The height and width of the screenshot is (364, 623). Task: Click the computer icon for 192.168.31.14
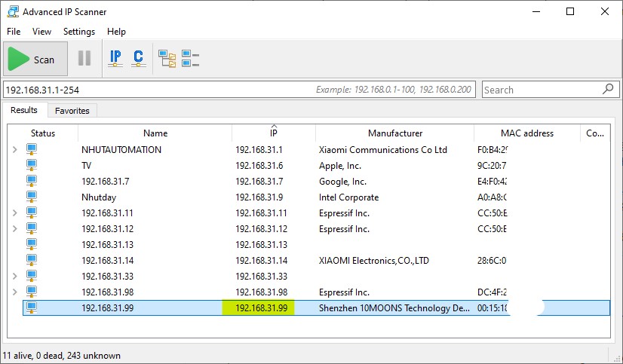(32, 261)
